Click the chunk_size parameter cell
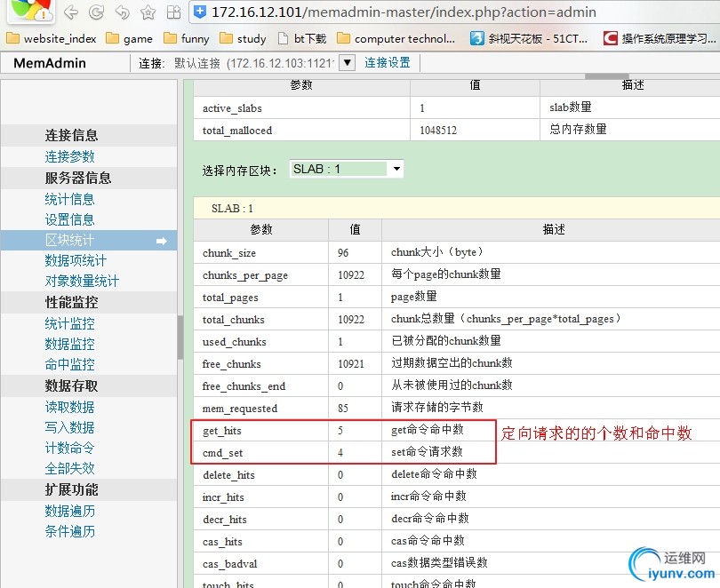The width and height of the screenshot is (720, 588). pos(260,253)
